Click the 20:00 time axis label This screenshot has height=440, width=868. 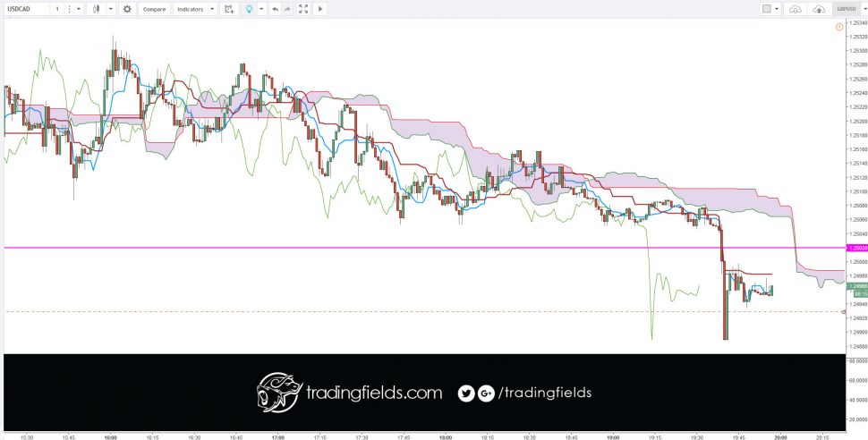[780, 436]
